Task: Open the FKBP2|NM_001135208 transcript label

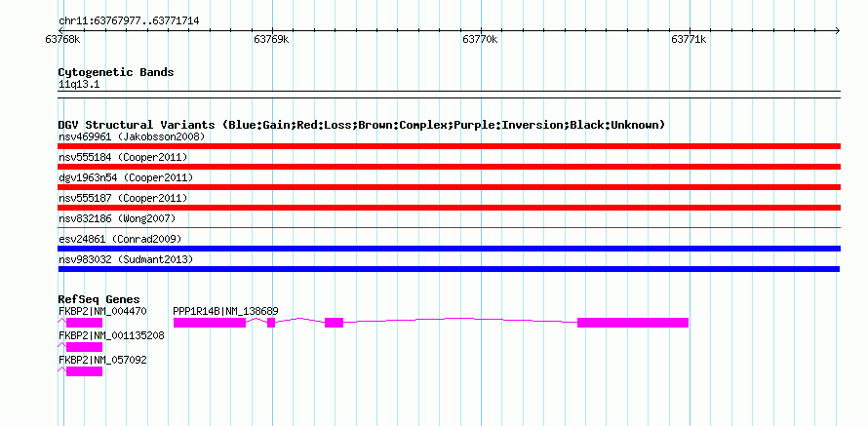Action: point(111,335)
